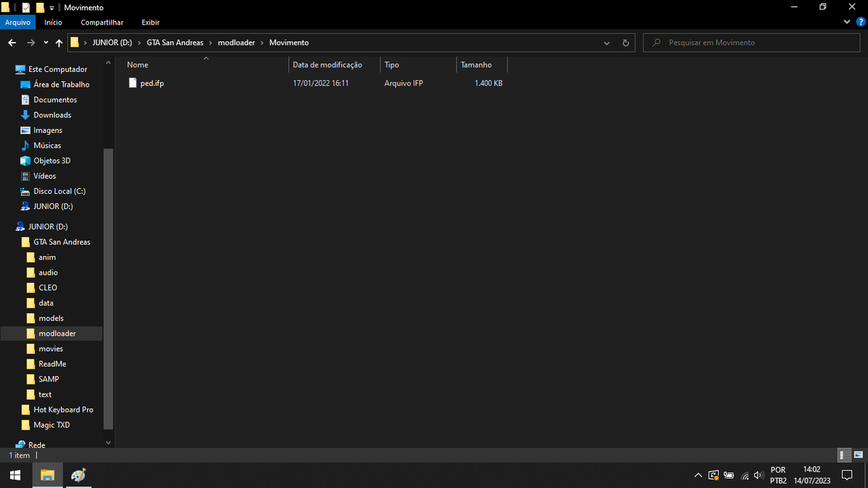The height and width of the screenshot is (488, 868).
Task: Open the anim folder in tree
Action: point(47,258)
